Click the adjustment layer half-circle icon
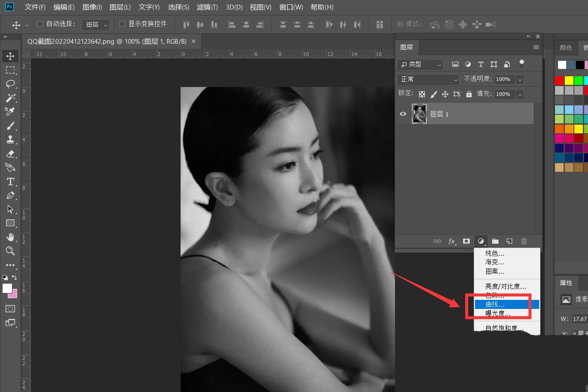The width and height of the screenshot is (588, 392). tap(481, 241)
